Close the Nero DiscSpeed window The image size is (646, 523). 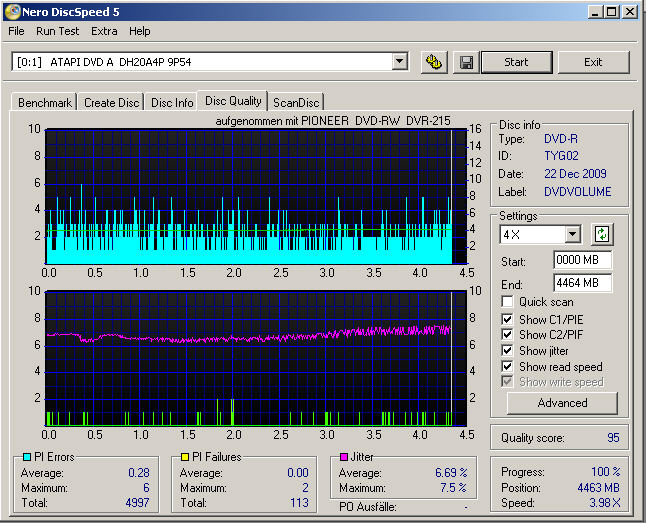pos(629,12)
